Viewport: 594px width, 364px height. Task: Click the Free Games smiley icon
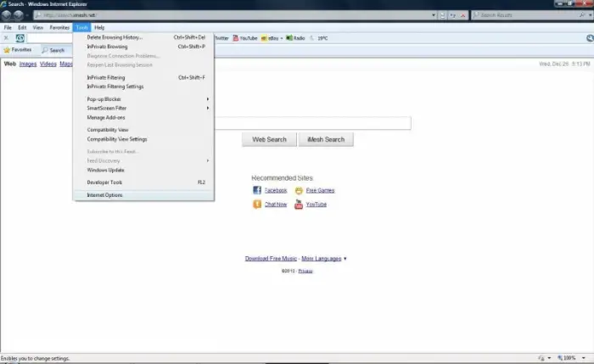click(299, 190)
